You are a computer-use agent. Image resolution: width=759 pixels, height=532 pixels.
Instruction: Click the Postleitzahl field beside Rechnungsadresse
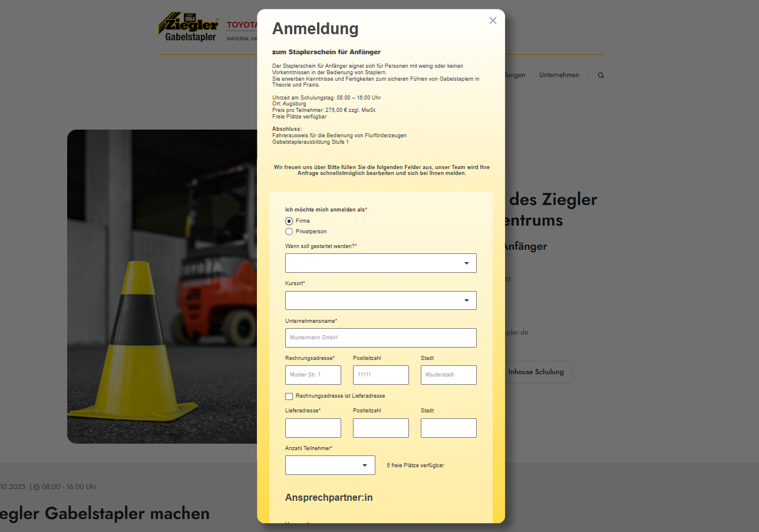(x=381, y=375)
